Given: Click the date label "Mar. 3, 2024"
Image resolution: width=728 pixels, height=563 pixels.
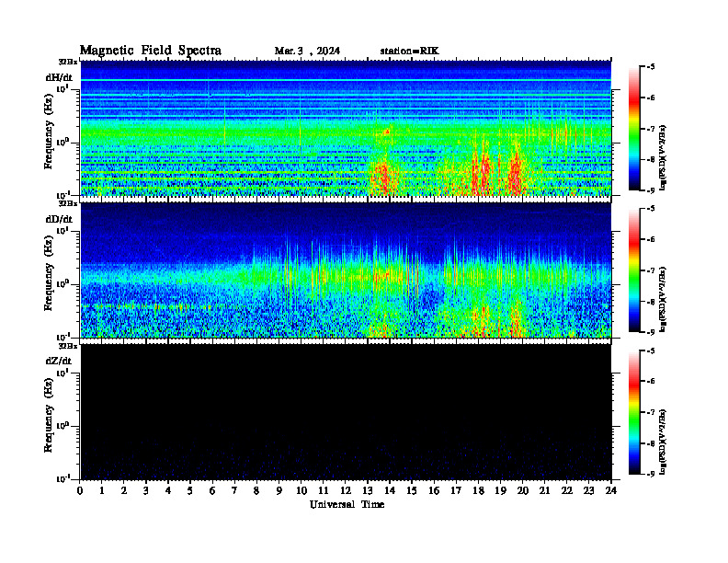Looking at the screenshot, I should (x=307, y=52).
